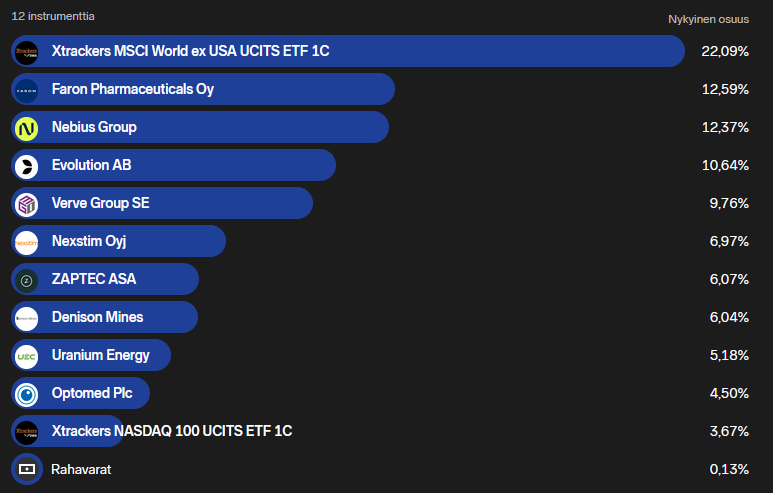Click the Faron Pharmaceuticals logo icon

(x=27, y=89)
